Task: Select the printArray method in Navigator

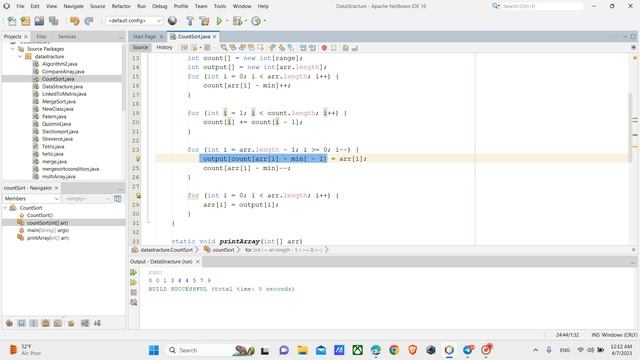Action: [x=48, y=238]
